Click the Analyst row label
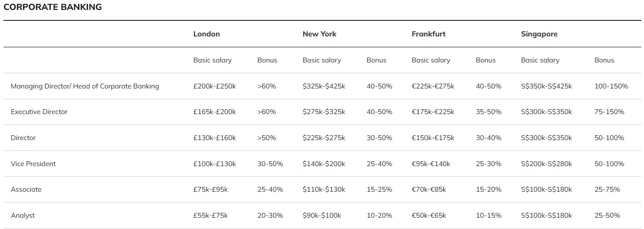The width and height of the screenshot is (644, 229). click(23, 216)
